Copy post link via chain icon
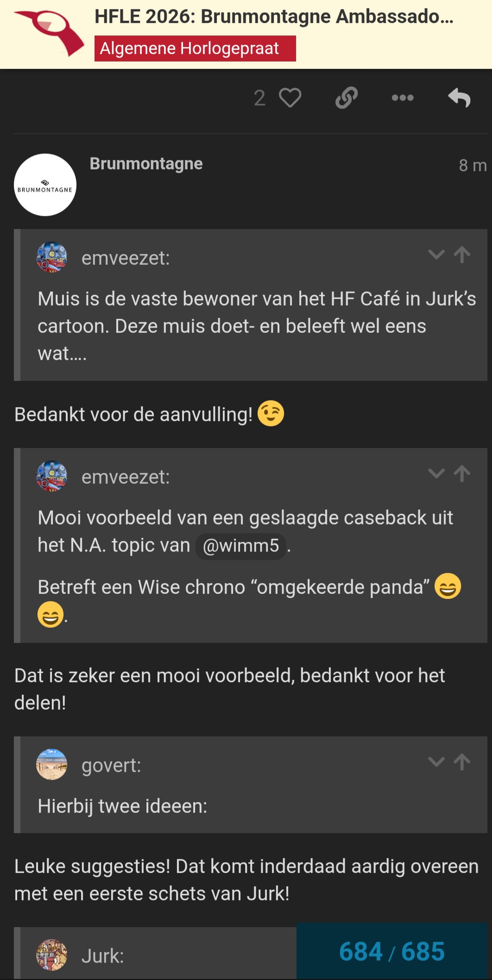Image resolution: width=492 pixels, height=980 pixels. 347,98
